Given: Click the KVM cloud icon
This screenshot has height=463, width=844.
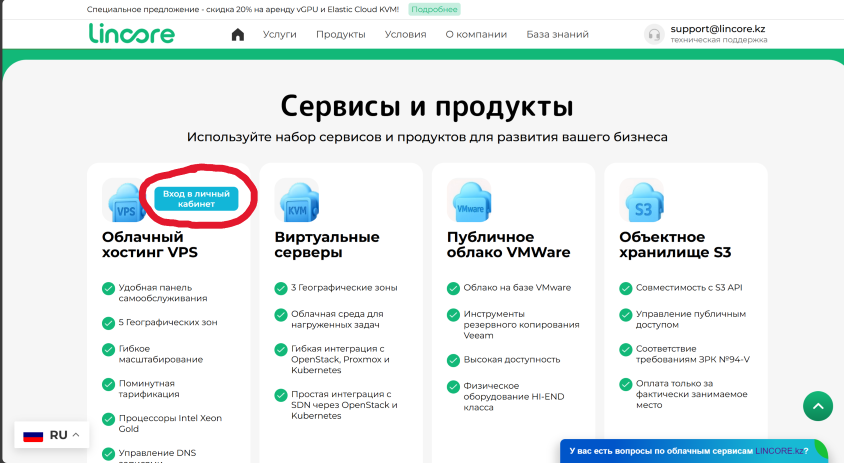Looking at the screenshot, I should click(x=297, y=201).
